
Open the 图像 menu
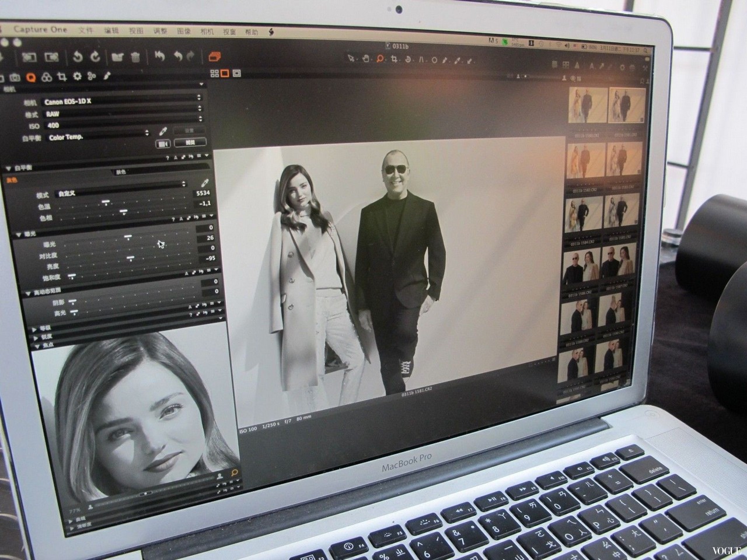pos(183,31)
